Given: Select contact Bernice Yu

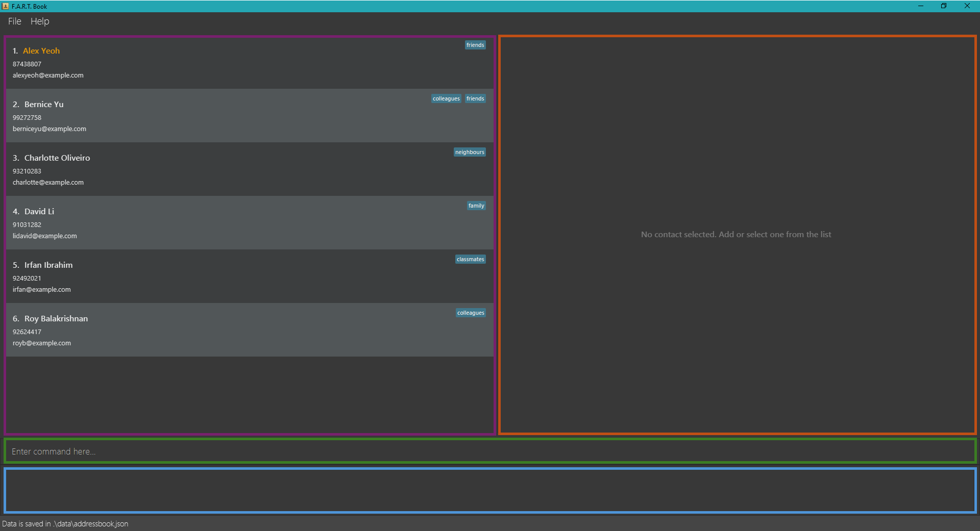Looking at the screenshot, I should tap(250, 116).
